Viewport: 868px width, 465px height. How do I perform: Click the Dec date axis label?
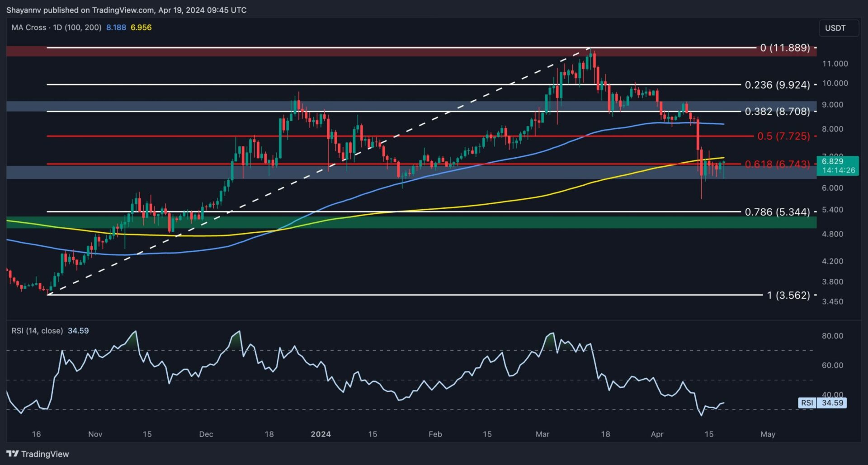click(206, 434)
